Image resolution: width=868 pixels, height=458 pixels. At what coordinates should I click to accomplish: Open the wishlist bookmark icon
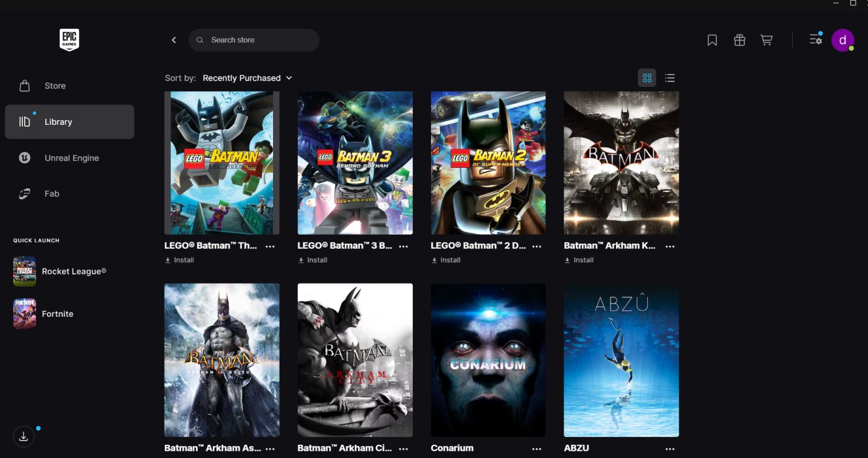pyautogui.click(x=712, y=40)
